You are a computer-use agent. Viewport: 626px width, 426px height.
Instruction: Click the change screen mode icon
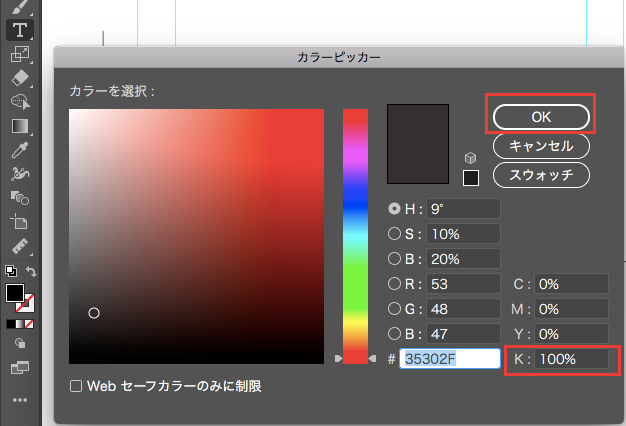pyautogui.click(x=19, y=368)
